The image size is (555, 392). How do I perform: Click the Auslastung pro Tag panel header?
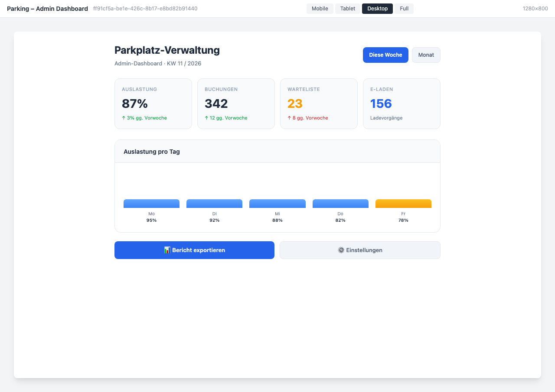(x=151, y=152)
